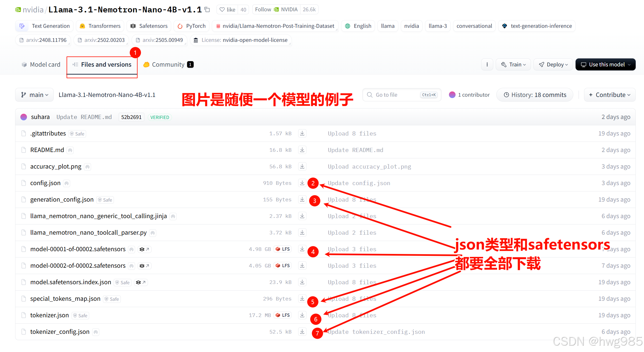Click the Safe badge on special_tokens_map.json
This screenshot has height=352, width=644.
[x=112, y=299]
